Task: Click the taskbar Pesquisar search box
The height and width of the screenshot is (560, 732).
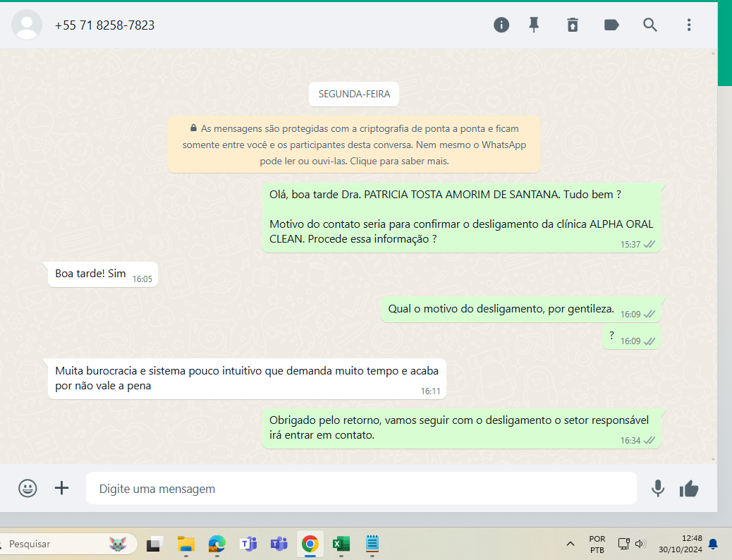Action: point(68,544)
